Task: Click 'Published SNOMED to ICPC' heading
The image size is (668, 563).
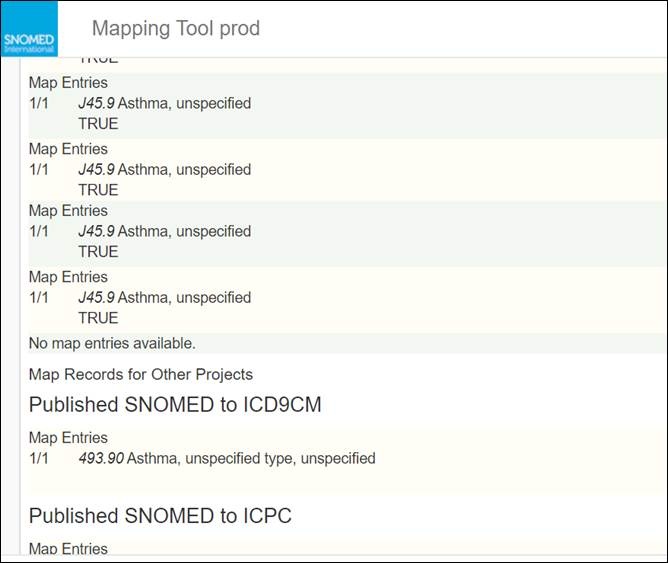Action: point(160,516)
